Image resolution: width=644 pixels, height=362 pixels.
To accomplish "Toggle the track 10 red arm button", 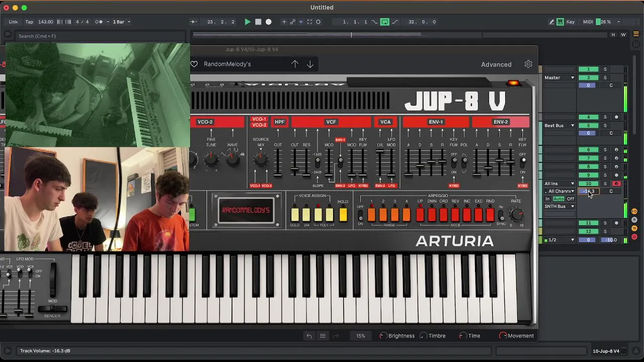I will pyautogui.click(x=616, y=184).
